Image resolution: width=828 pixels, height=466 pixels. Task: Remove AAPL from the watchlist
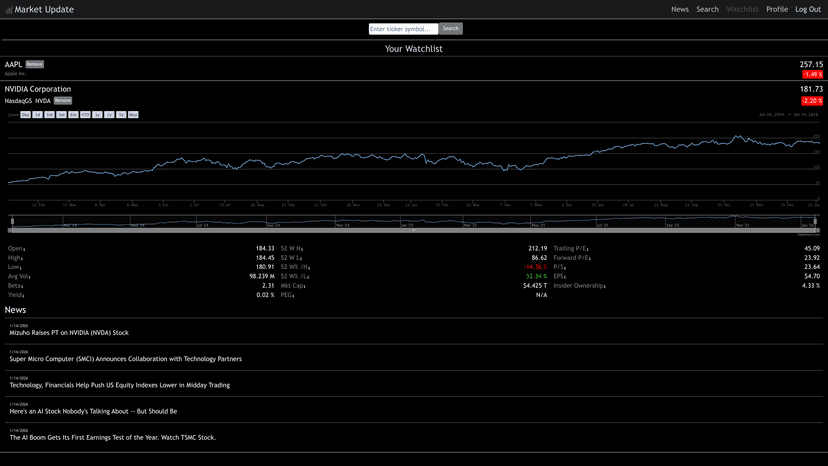tap(35, 64)
